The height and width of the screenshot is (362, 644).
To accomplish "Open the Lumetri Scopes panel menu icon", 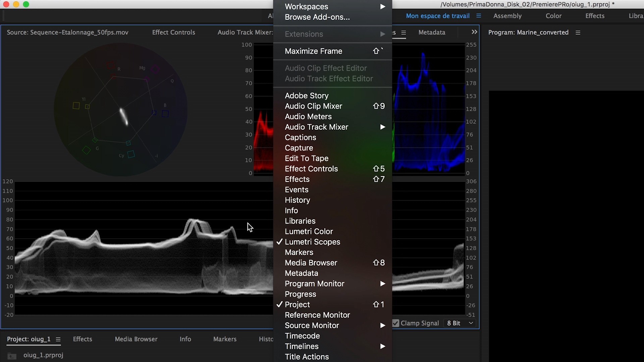I will [404, 33].
